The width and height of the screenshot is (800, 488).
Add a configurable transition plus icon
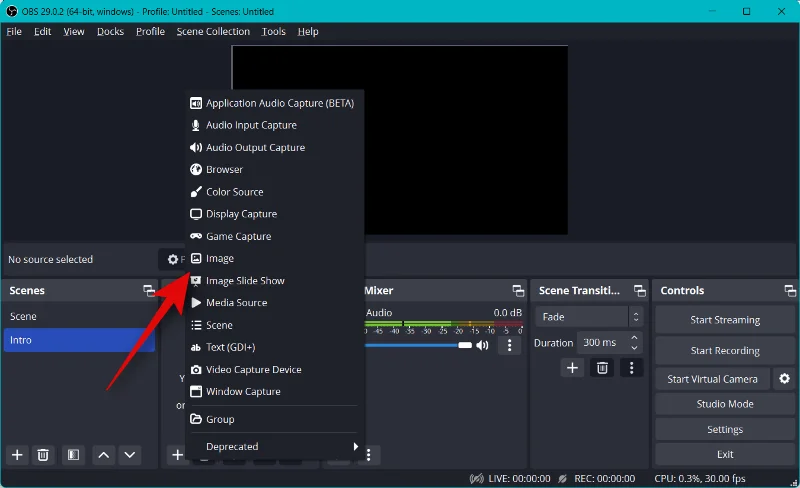[x=572, y=368]
